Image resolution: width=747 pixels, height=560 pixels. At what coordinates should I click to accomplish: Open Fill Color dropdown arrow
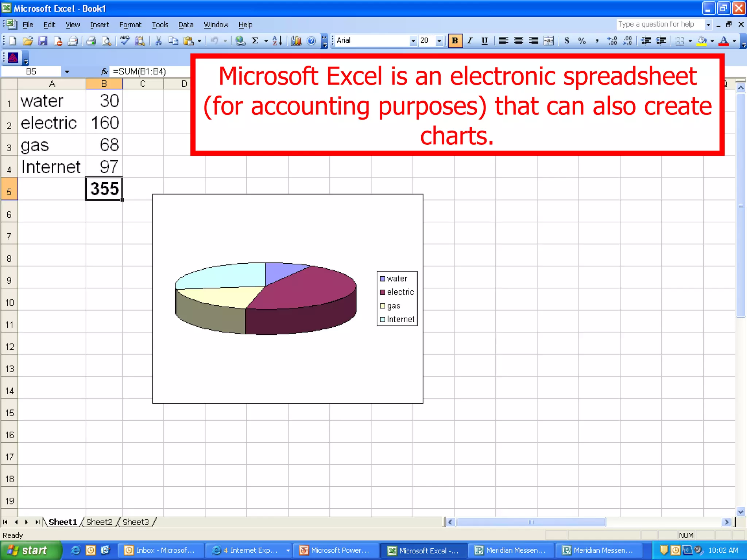pos(712,41)
